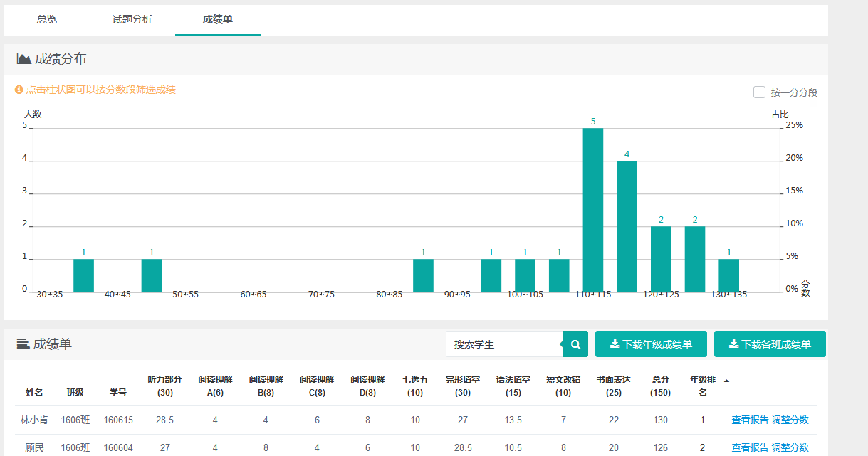Image resolution: width=868 pixels, height=456 pixels.
Task: Click the list icon beside 成绩单 heading
Action: tap(23, 344)
